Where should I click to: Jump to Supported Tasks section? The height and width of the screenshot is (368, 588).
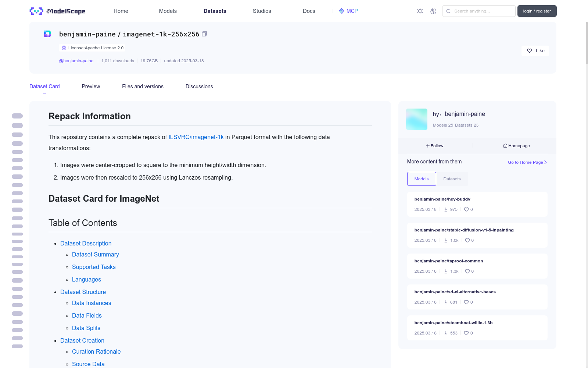pos(94,267)
